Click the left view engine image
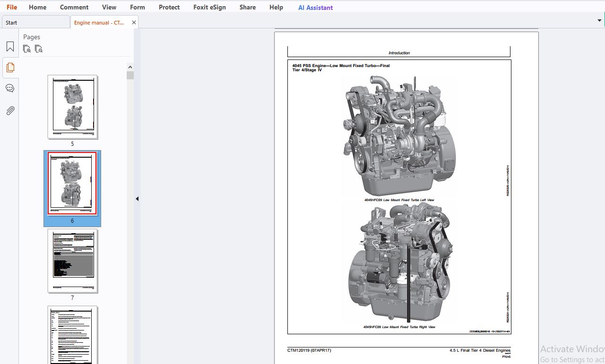 click(399, 135)
